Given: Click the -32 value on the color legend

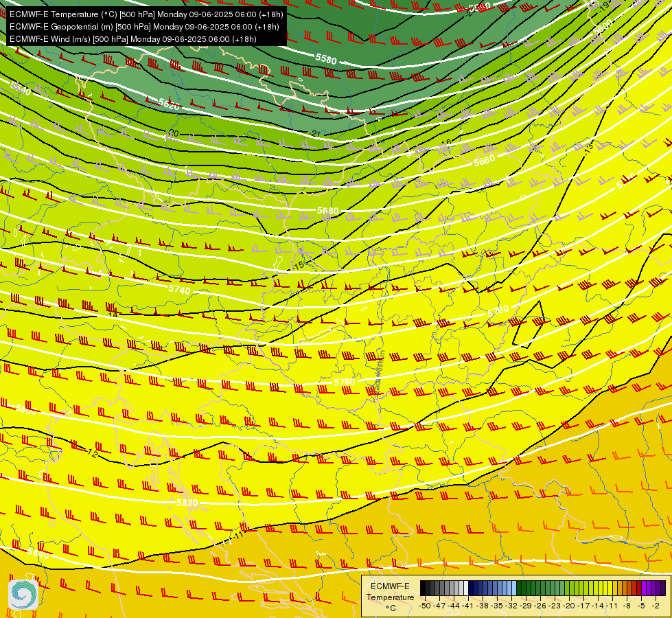Looking at the screenshot, I should [x=511, y=606].
